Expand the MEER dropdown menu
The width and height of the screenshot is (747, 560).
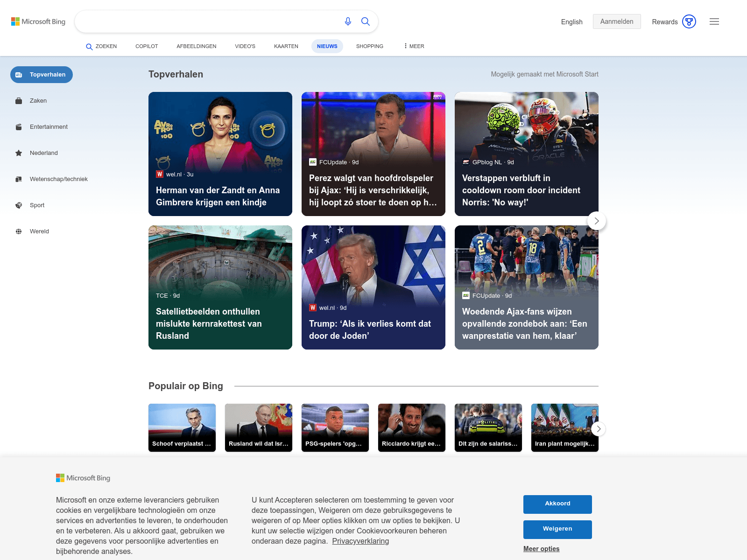coord(414,46)
